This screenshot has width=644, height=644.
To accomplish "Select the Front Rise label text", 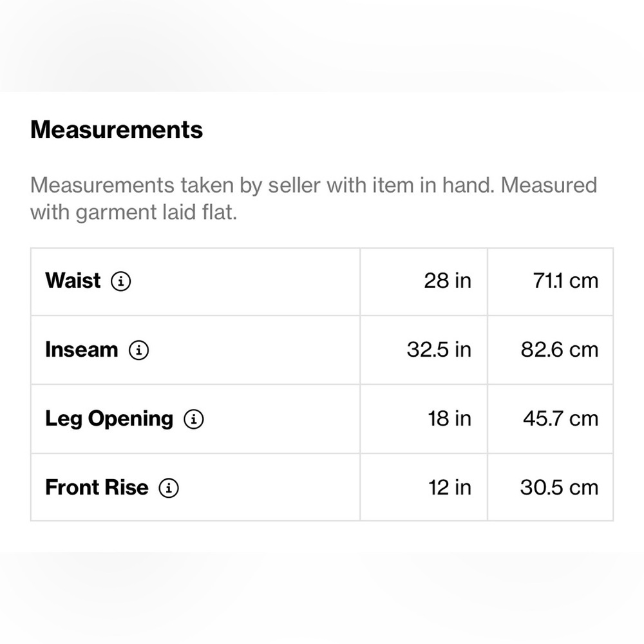I will tap(97, 488).
